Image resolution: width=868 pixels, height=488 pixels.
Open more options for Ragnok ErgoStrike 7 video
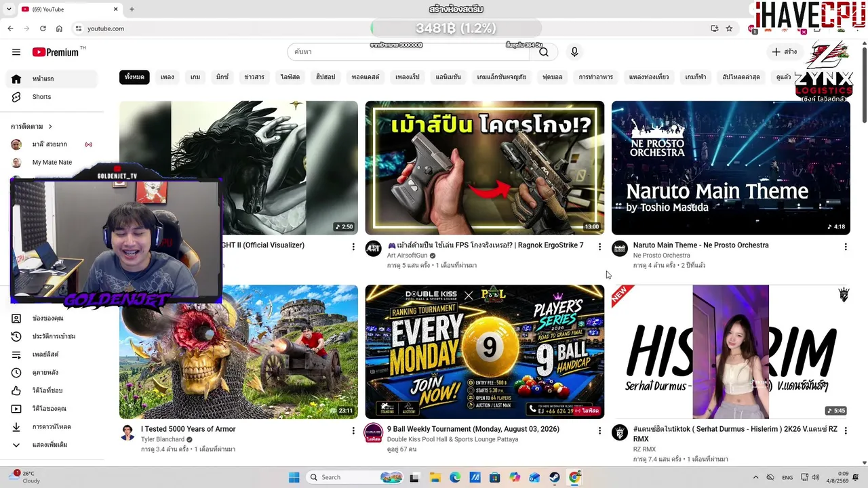(x=599, y=247)
